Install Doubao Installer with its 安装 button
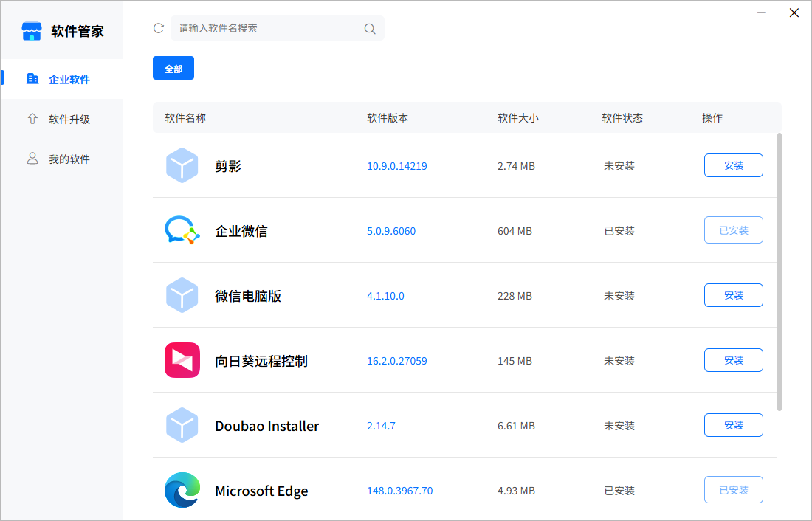812x521 pixels. (733, 425)
